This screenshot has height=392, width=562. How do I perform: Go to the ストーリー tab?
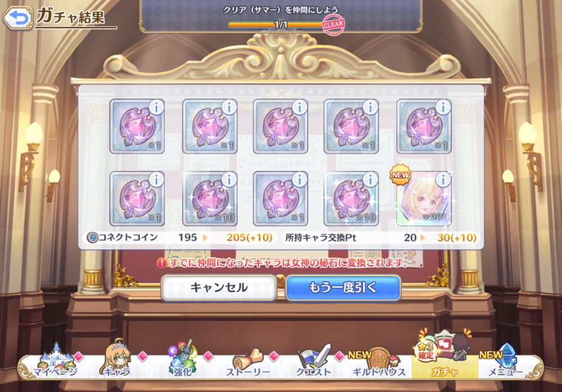[x=248, y=363]
